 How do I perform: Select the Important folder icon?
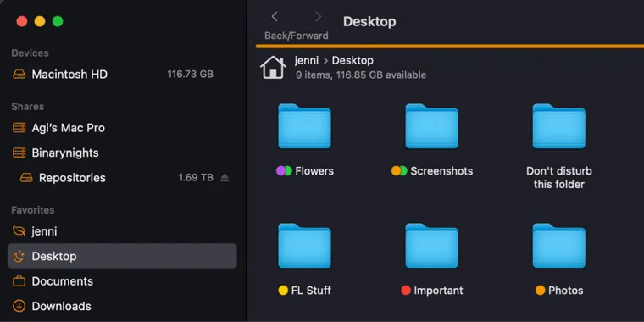(x=431, y=246)
